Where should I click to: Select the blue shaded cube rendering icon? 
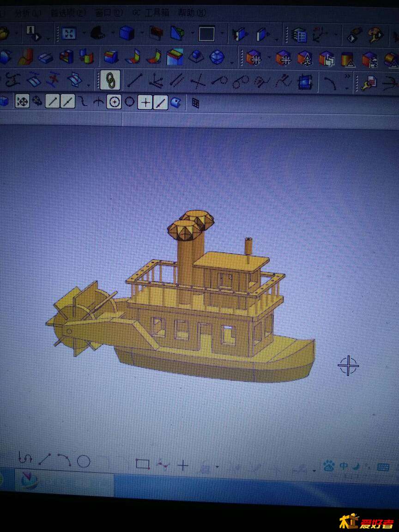(127, 33)
